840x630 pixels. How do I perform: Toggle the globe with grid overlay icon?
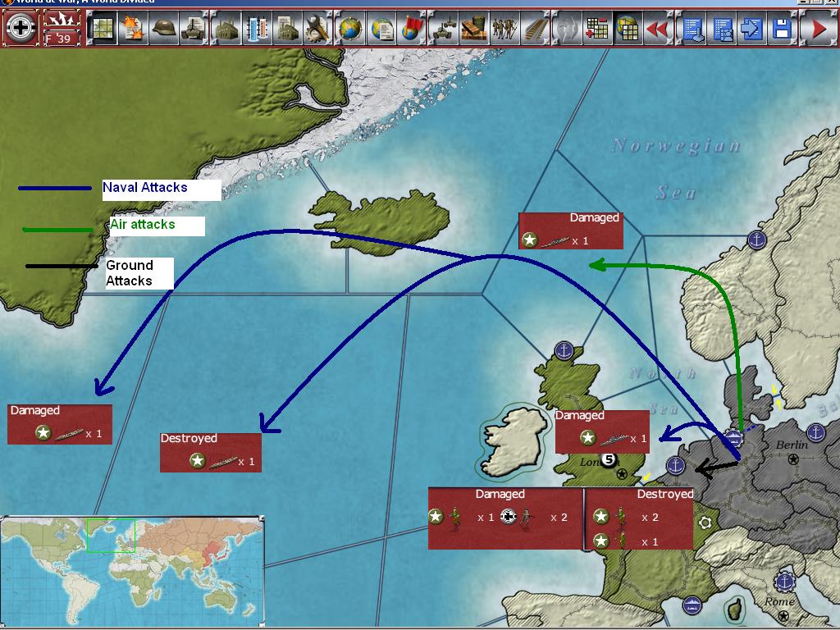click(628, 28)
